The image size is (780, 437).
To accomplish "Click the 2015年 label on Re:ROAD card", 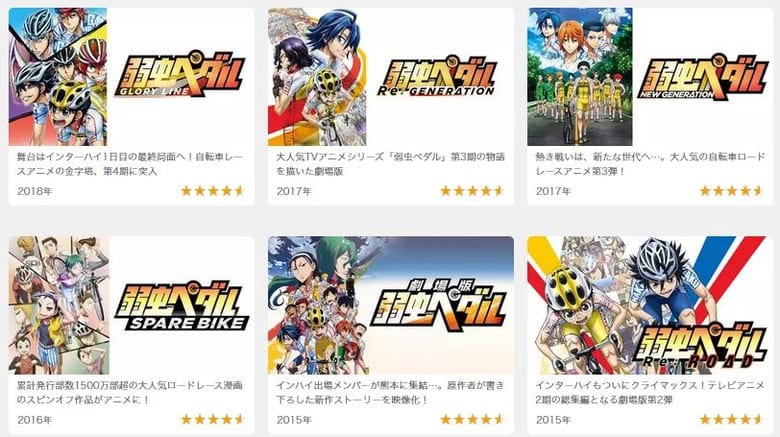I will pos(553,420).
